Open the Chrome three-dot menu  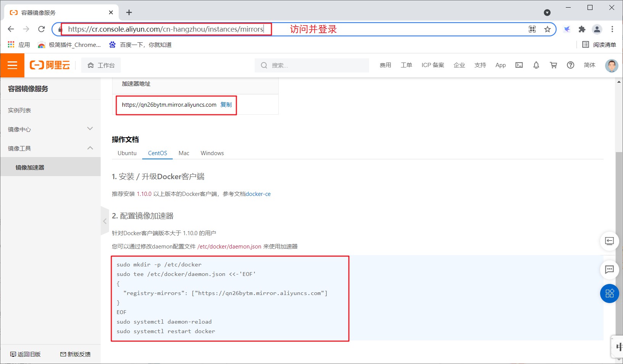click(x=612, y=29)
